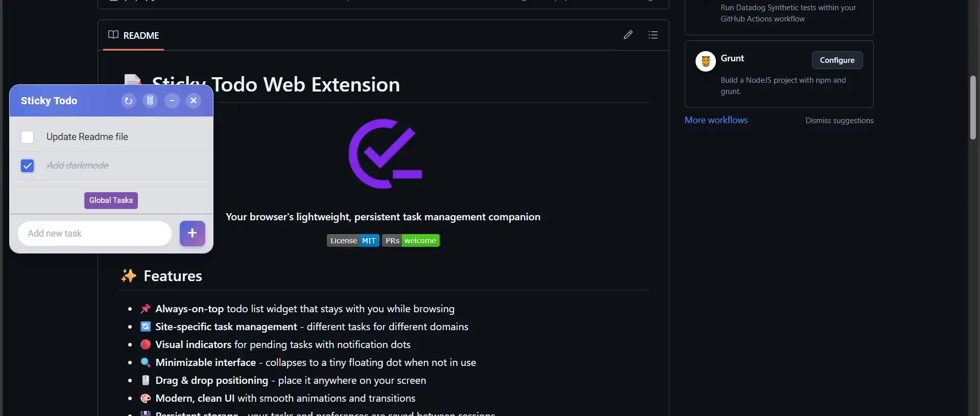This screenshot has width=980, height=416.
Task: Click the page vertical scrollbar thumb
Action: pos(973,107)
